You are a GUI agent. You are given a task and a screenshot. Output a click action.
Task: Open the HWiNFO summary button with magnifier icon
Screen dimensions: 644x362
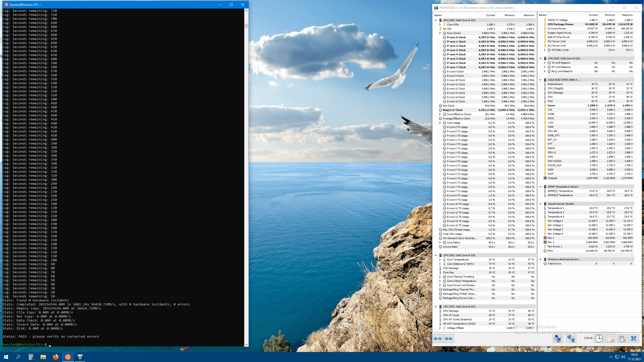[557, 339]
